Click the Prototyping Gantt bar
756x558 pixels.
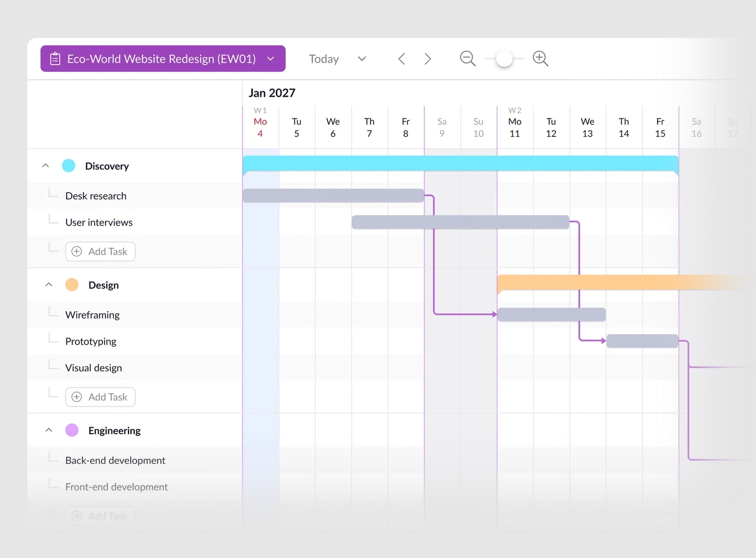coord(643,341)
